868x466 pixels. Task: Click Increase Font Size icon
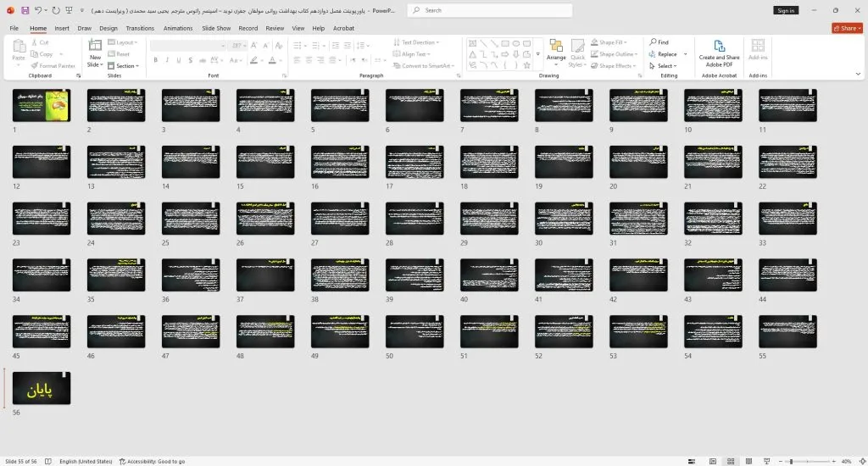click(x=254, y=46)
